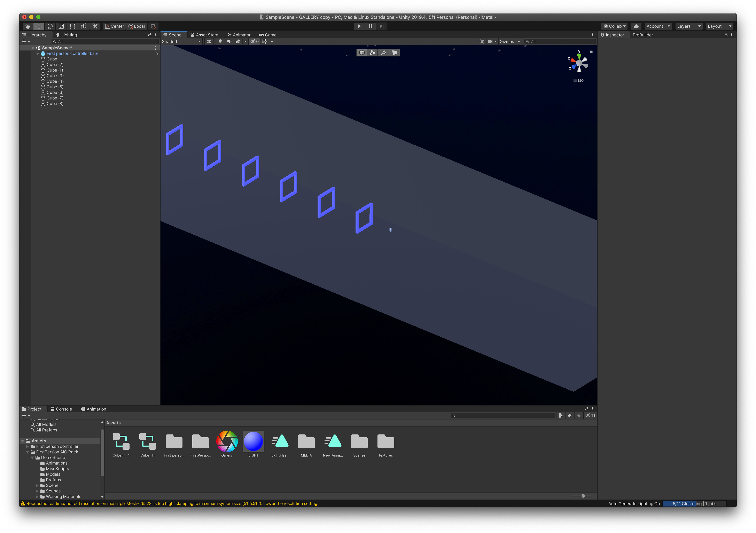The image size is (756, 533).
Task: Open the Shaded draw mode dropdown
Action: click(181, 42)
